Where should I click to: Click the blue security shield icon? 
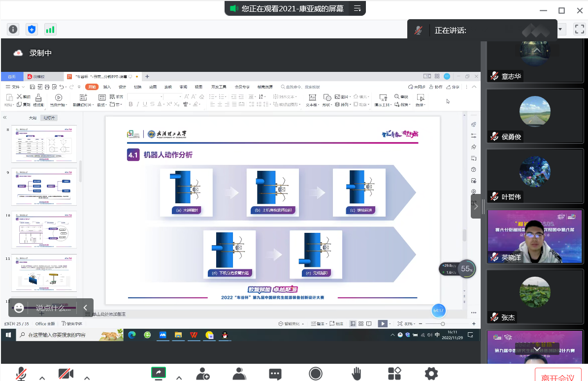[32, 29]
